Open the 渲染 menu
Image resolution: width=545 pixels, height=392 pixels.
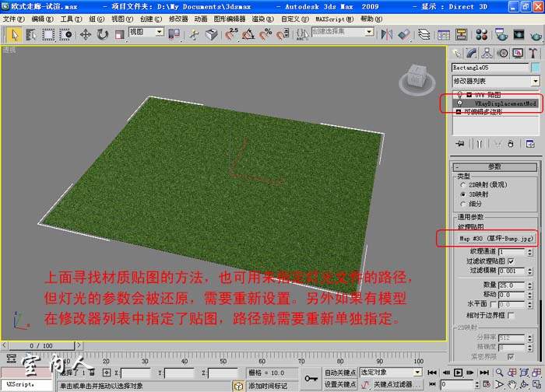tap(263, 19)
